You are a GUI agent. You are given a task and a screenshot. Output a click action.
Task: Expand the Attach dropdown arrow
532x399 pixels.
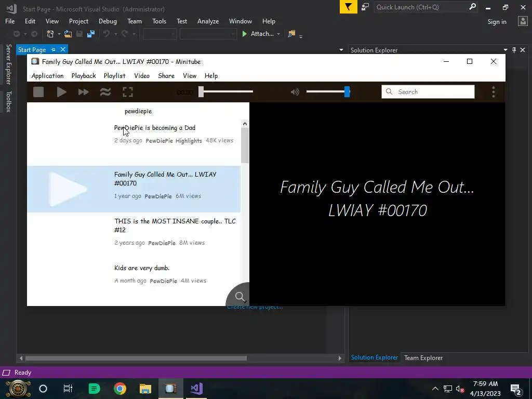tap(278, 34)
